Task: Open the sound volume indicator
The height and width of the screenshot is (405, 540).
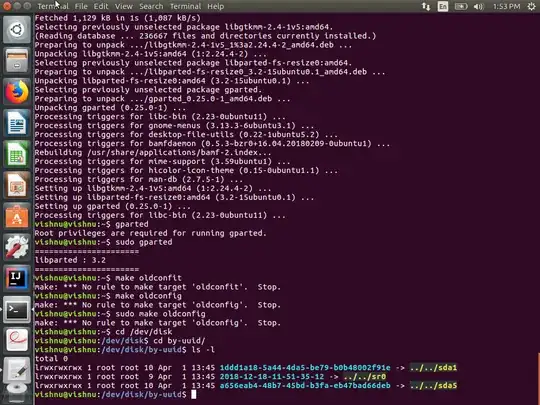Action: 478,6
